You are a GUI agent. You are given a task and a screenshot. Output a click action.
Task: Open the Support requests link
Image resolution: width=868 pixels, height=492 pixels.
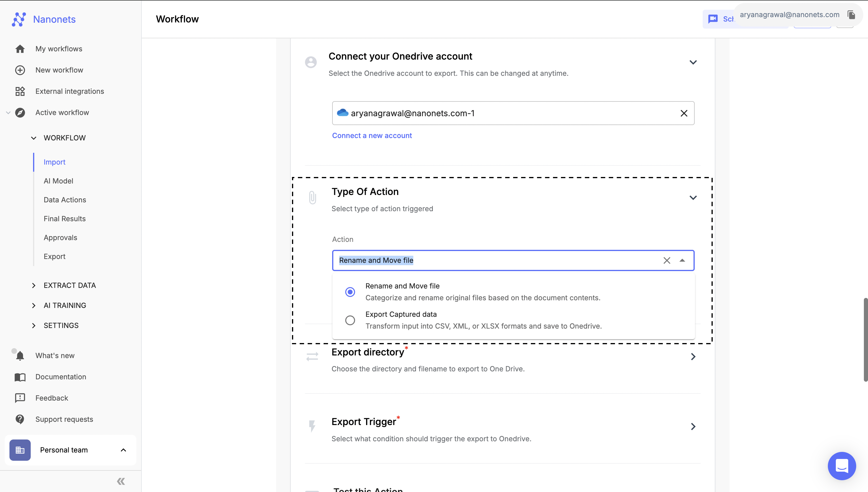coord(64,419)
